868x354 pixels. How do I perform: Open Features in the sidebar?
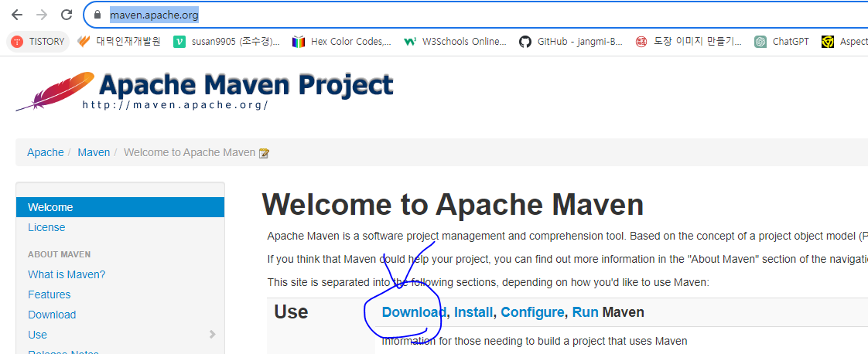click(50, 294)
